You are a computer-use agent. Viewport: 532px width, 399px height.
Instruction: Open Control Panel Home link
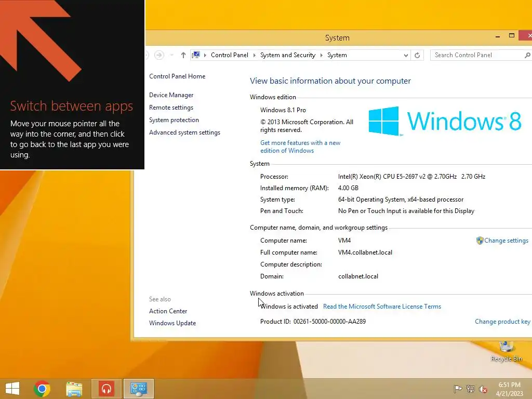[177, 76]
